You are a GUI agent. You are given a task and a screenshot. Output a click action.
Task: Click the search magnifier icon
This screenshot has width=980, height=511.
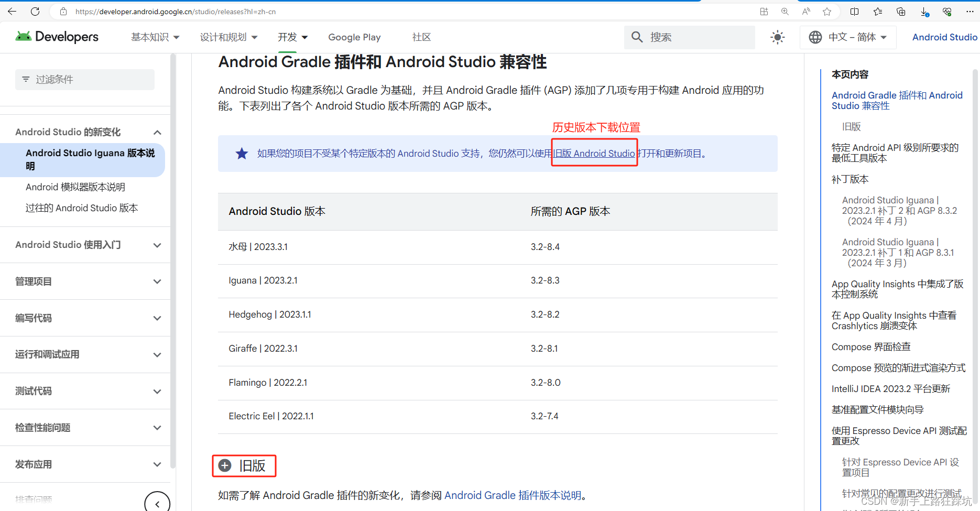click(637, 37)
